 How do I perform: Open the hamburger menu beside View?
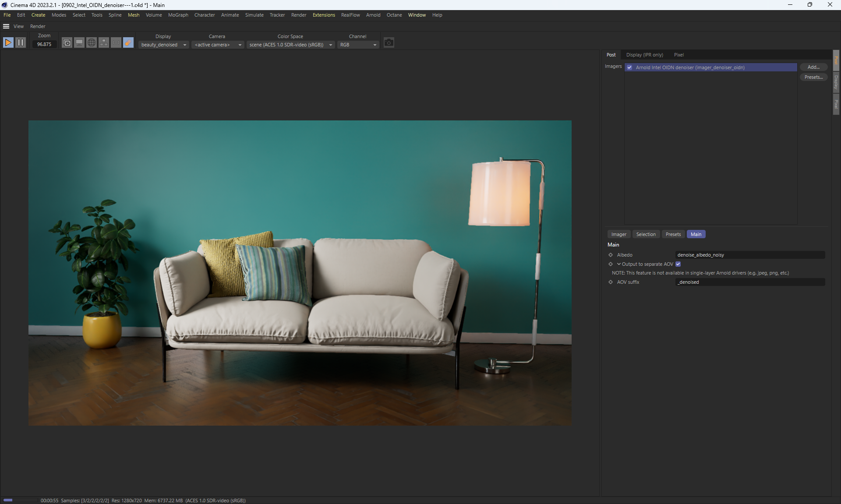click(6, 26)
